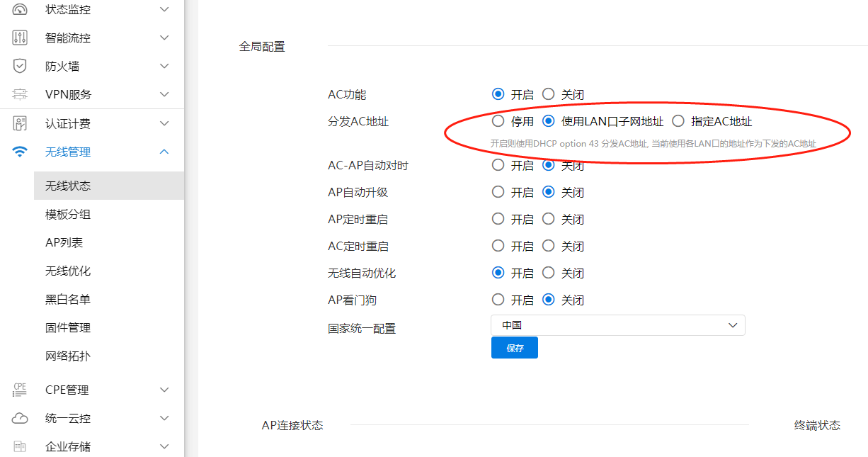Select 指定AC地址 radio option
This screenshot has width=868, height=457.
coord(678,121)
